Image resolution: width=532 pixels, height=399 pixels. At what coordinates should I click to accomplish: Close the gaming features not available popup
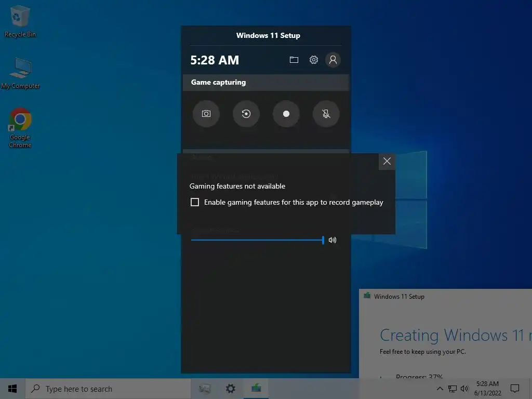[x=387, y=161]
